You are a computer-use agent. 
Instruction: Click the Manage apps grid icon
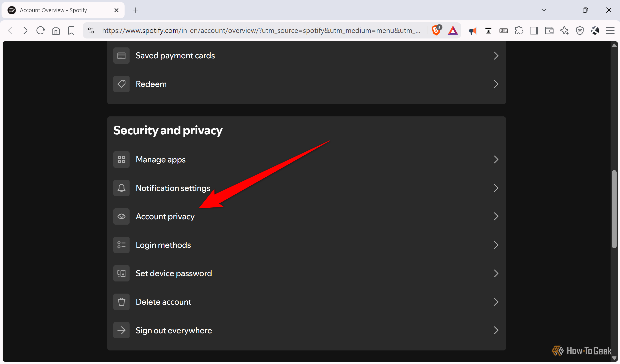(x=121, y=160)
